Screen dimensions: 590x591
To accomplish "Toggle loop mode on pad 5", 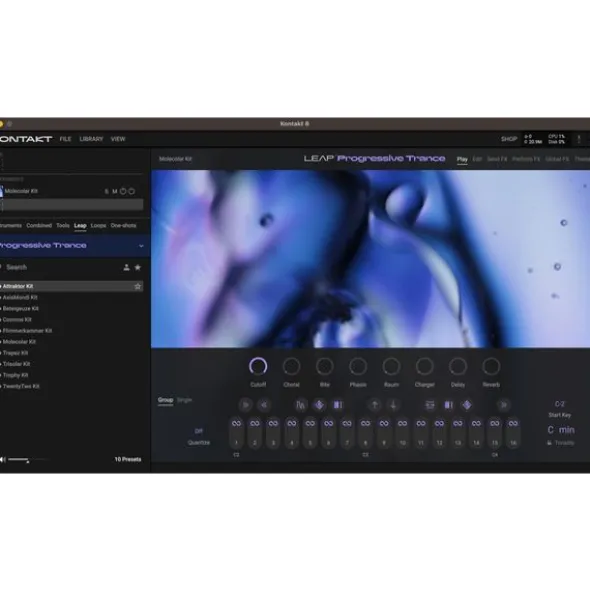I will click(310, 423).
